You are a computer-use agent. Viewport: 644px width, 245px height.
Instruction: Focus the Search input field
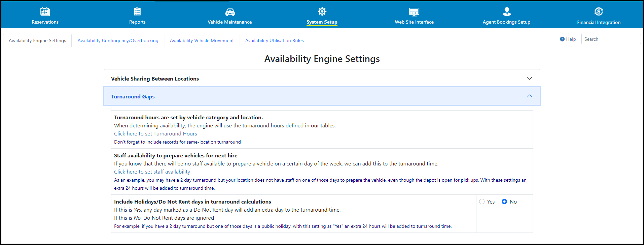(x=611, y=39)
